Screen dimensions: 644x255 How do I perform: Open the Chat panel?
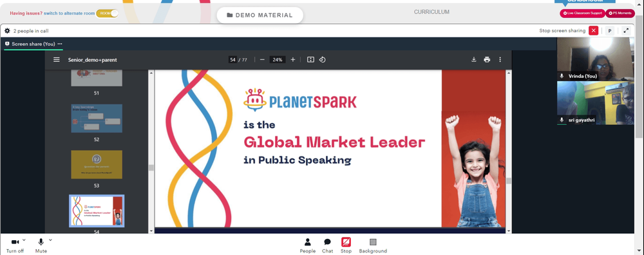[x=327, y=245]
